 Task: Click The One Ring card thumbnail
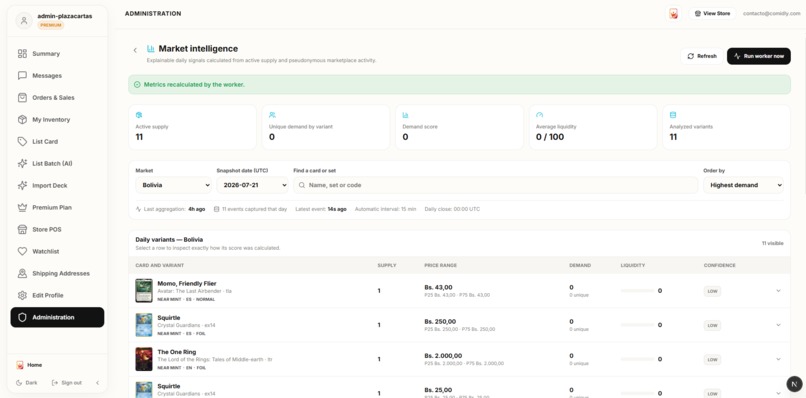point(144,359)
